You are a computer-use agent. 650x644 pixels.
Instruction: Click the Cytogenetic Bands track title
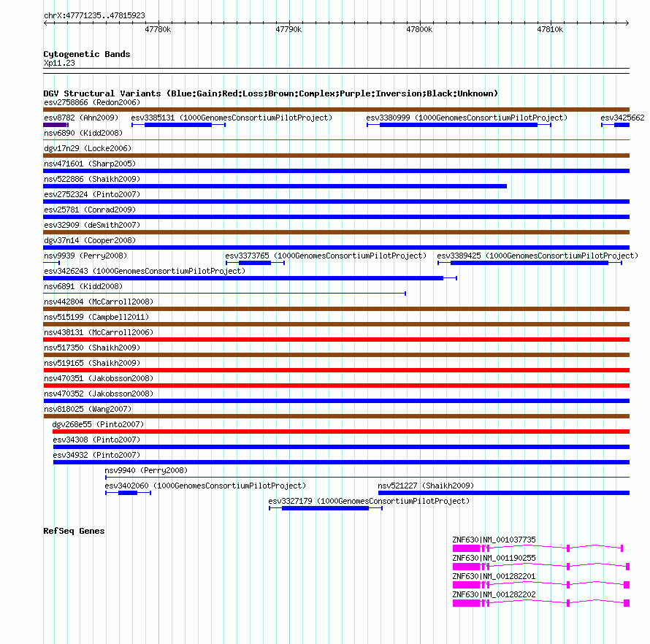[87, 54]
